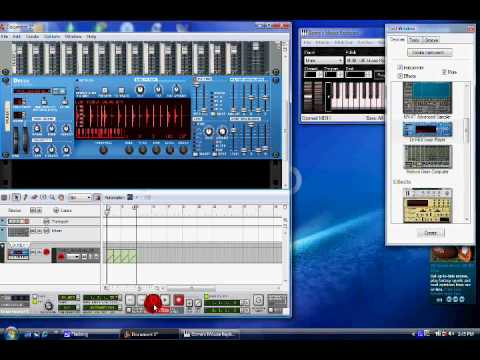Switch to the Groove tab in Tool window
This screenshot has height=360, width=480.
tap(431, 40)
